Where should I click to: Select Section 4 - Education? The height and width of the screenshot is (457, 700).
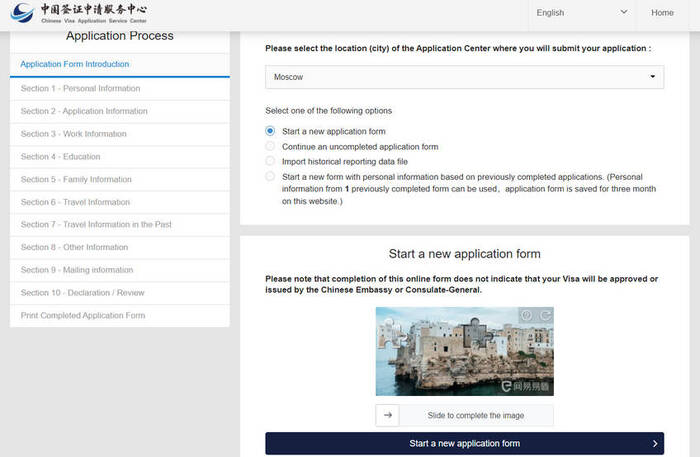[x=61, y=157]
